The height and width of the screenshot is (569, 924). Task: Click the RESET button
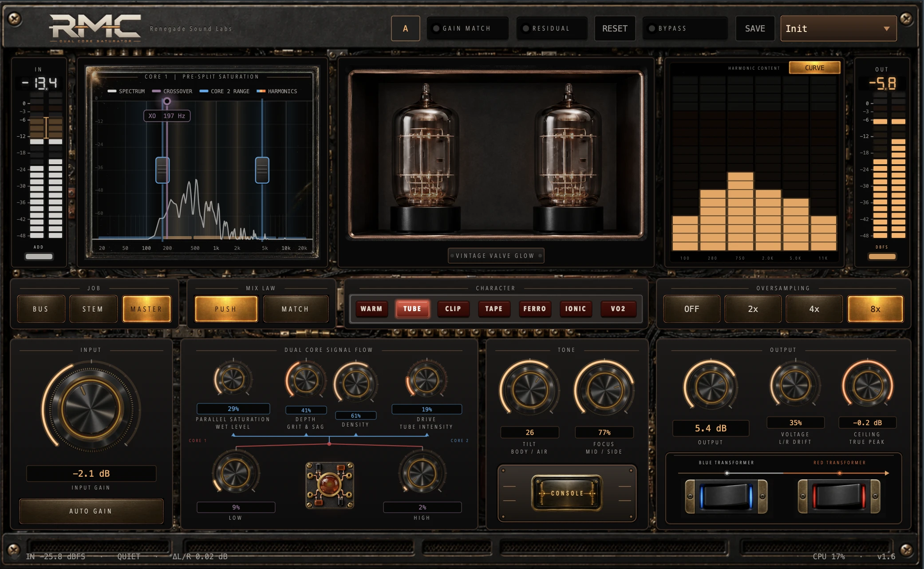coord(615,28)
